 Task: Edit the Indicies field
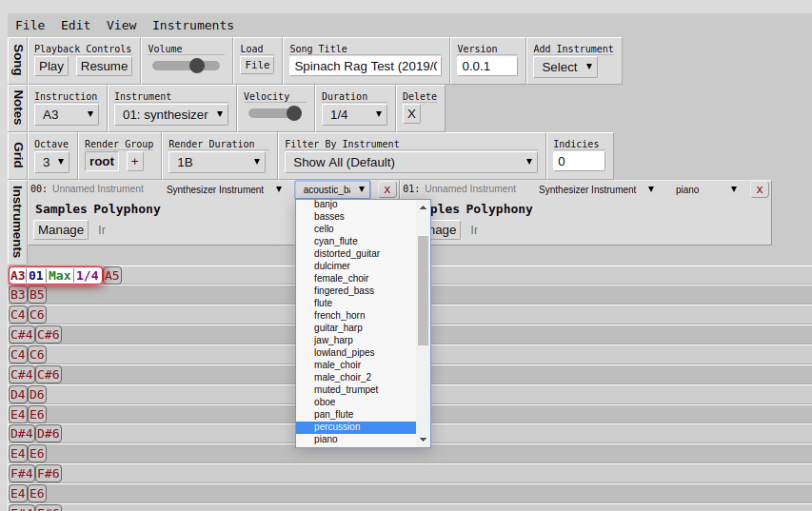click(579, 162)
